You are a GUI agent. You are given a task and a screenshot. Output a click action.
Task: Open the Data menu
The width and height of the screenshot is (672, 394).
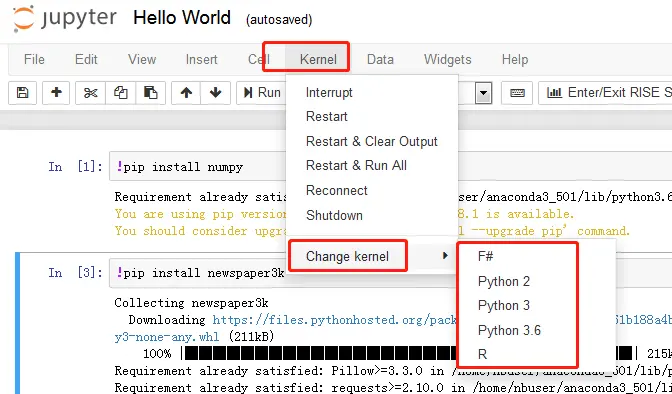[x=380, y=59]
